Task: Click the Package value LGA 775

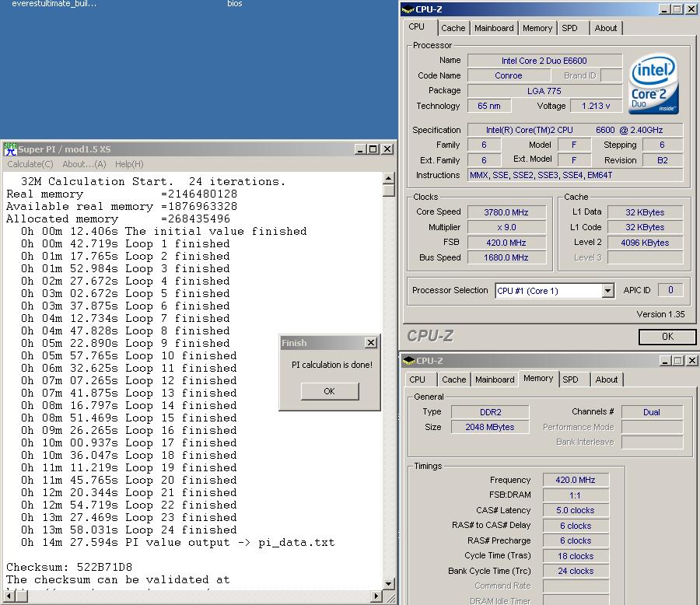Action: pyautogui.click(x=544, y=91)
